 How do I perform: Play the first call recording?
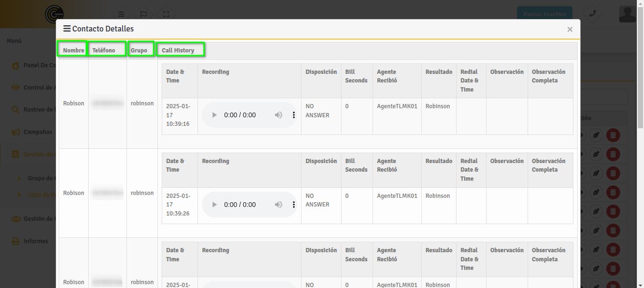(214, 114)
